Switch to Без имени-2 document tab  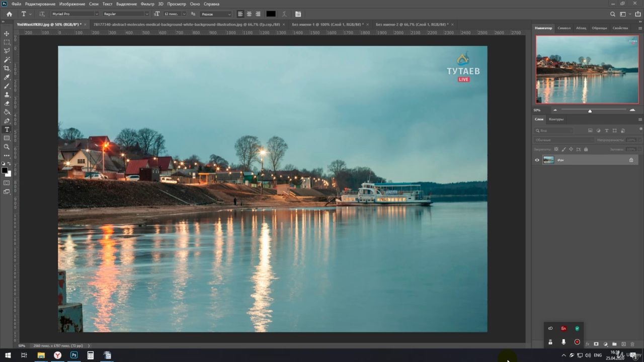click(412, 24)
